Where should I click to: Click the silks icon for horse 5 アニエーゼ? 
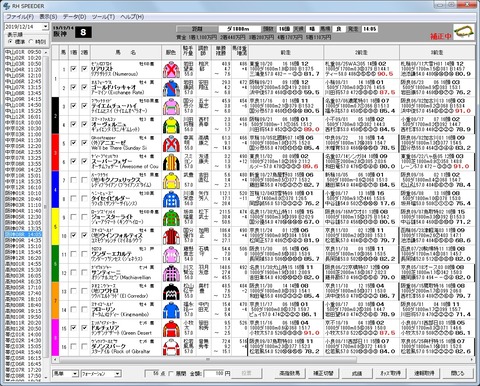coord(171,144)
